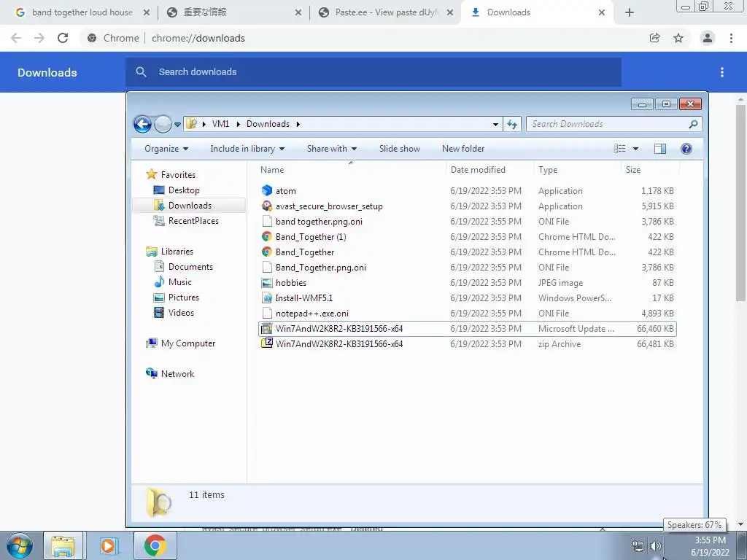Select band together.png.oni file icon
Viewport: 747px width, 560px height.
click(267, 222)
